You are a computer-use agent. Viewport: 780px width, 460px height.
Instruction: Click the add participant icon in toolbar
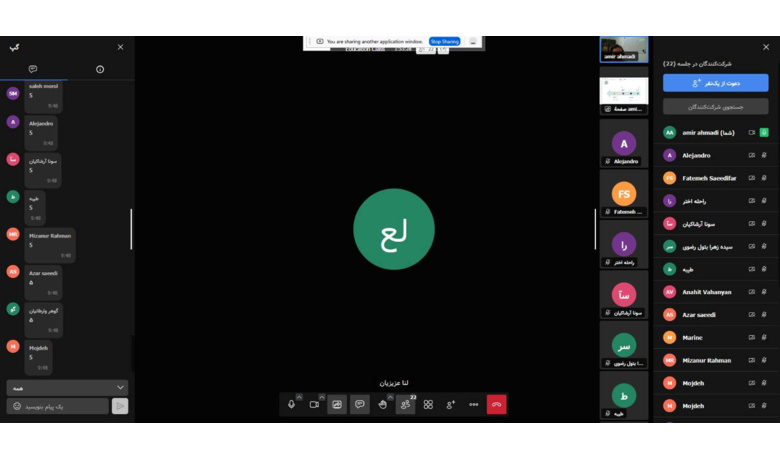(x=451, y=404)
